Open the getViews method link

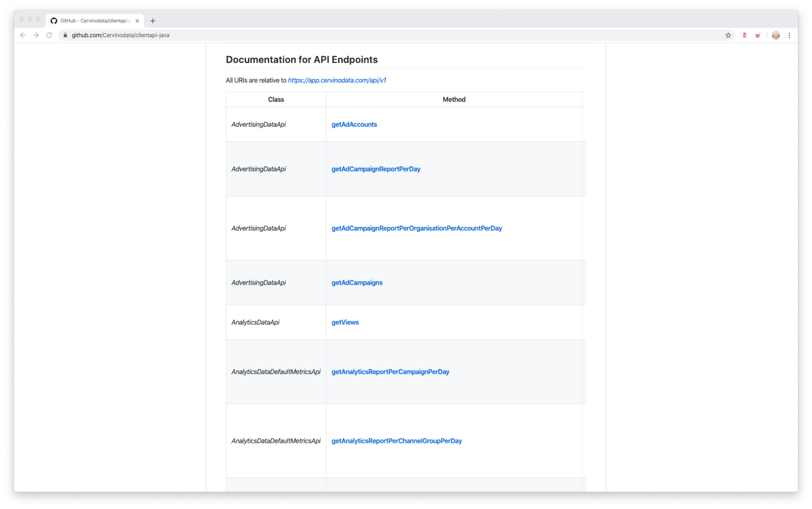(345, 322)
